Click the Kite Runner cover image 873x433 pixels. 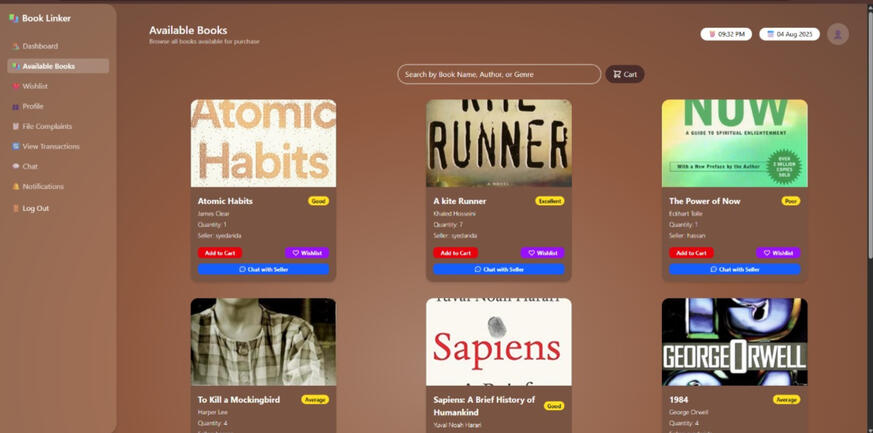499,144
